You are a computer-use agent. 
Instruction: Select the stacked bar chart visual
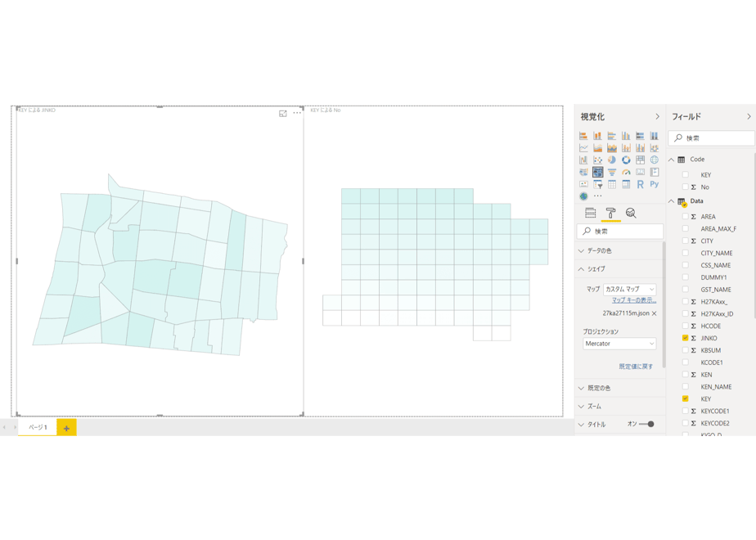[583, 136]
